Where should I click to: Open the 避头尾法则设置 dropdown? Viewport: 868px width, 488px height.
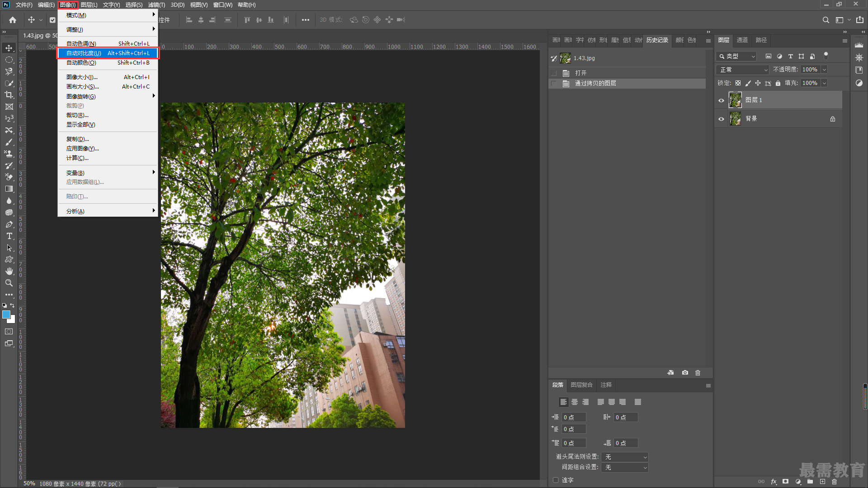625,457
